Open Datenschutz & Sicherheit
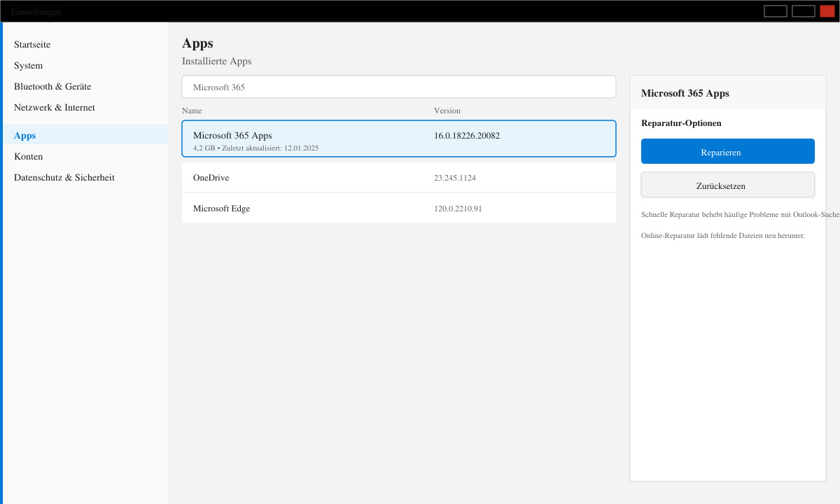 [x=64, y=178]
